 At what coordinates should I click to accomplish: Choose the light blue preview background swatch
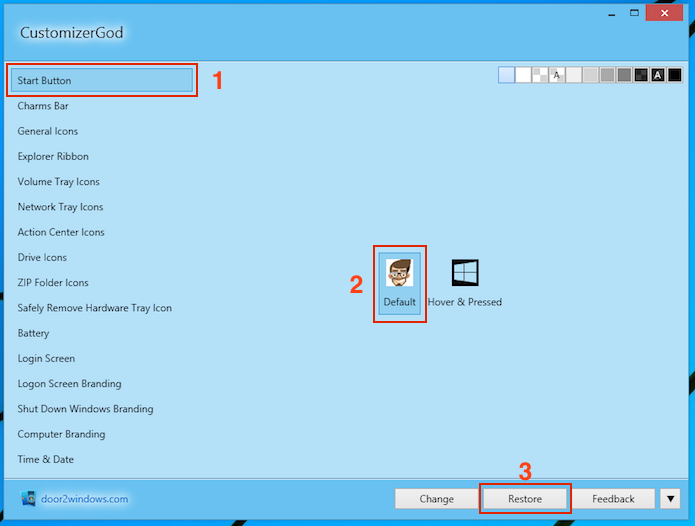tap(506, 75)
